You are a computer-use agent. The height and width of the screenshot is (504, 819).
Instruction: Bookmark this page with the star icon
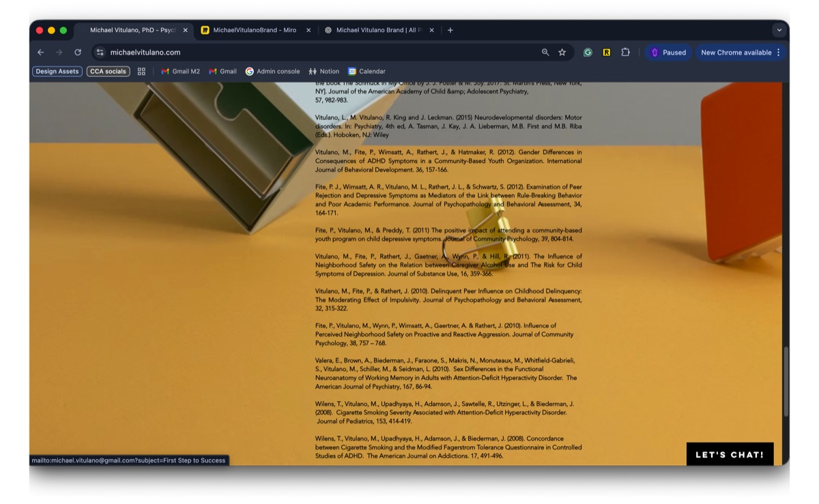(562, 53)
